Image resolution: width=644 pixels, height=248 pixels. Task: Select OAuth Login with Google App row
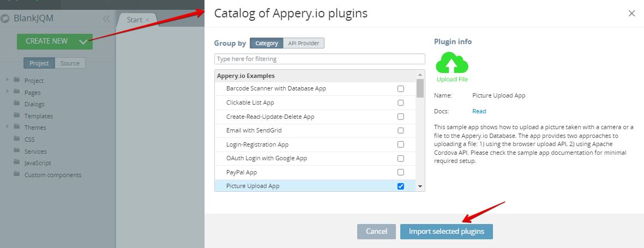pyautogui.click(x=315, y=159)
